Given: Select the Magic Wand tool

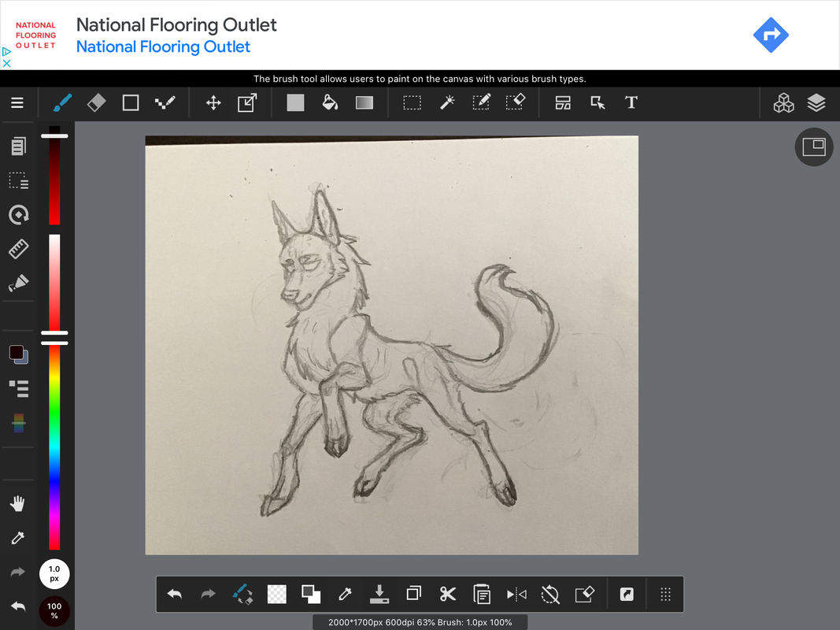Looking at the screenshot, I should pos(447,103).
